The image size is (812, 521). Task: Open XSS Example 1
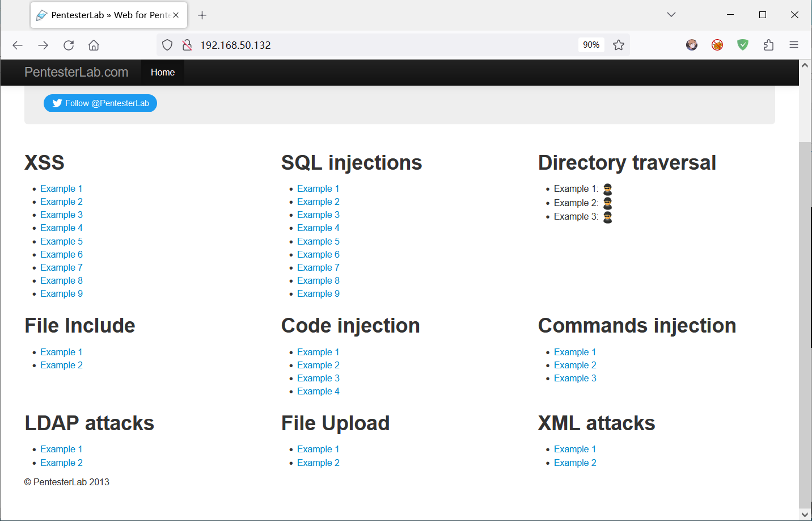(x=61, y=188)
